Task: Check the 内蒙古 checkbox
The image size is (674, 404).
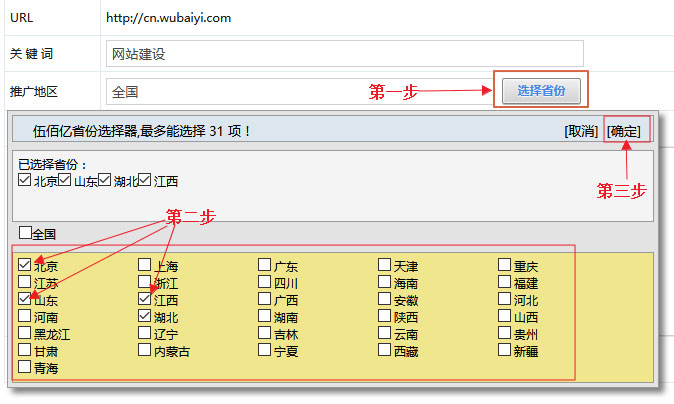Action: point(145,350)
